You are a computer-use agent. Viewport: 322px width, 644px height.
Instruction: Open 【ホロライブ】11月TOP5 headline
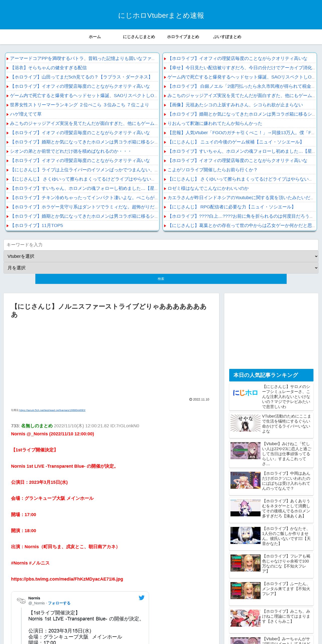point(37,225)
